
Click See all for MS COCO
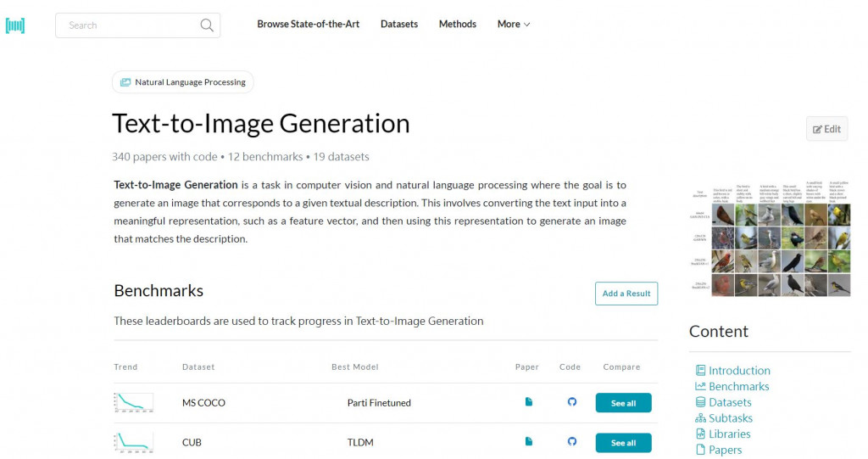623,403
